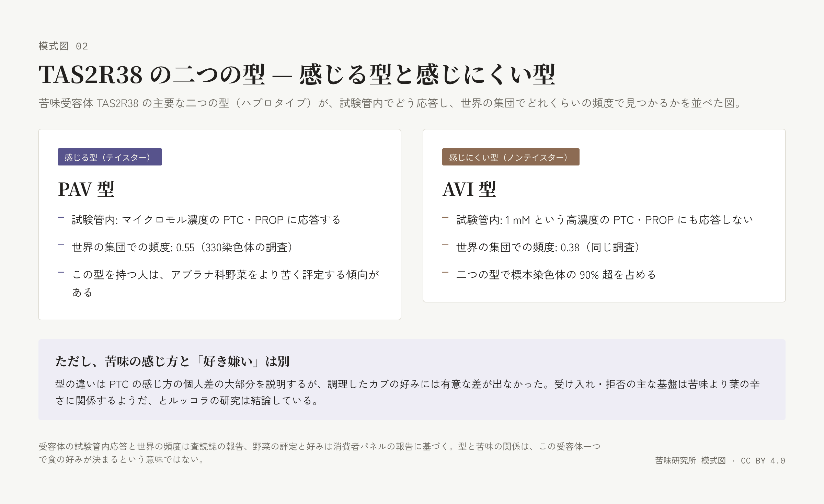
Task: Click the subtitle beginning '苦味受容体 TAS2R38 の主要な'
Action: [x=390, y=103]
